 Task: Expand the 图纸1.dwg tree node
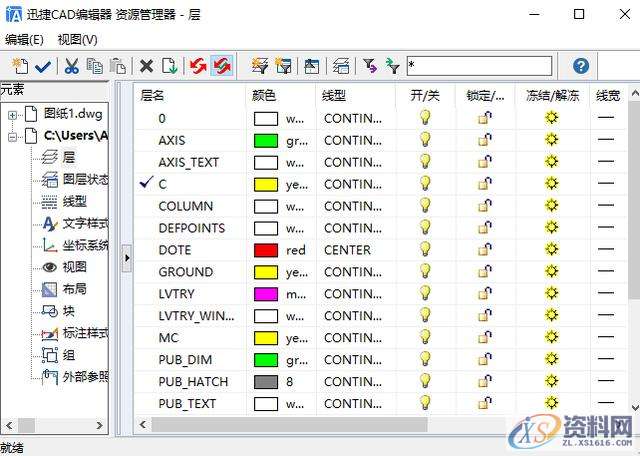13,113
